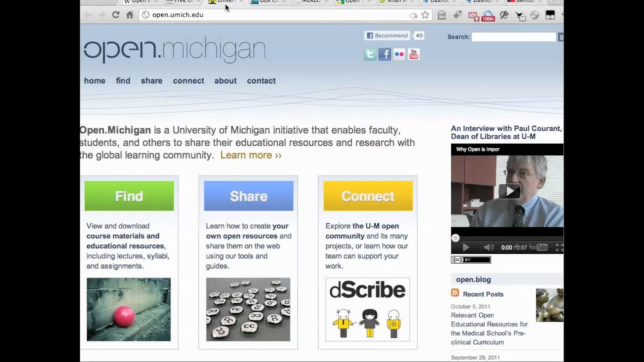The width and height of the screenshot is (644, 362).
Task: Click the statue thumbnail beside Recent Posts
Action: pyautogui.click(x=549, y=305)
